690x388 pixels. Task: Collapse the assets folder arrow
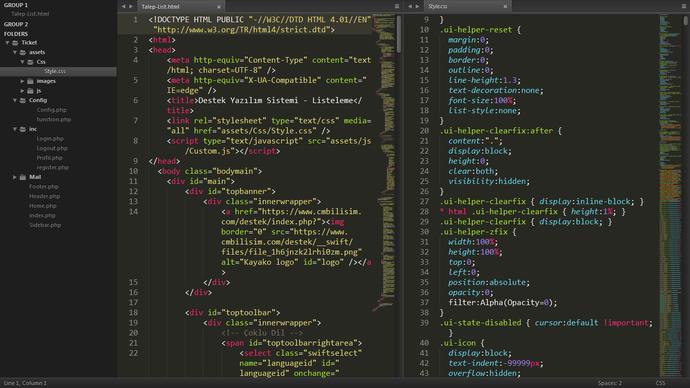pyautogui.click(x=15, y=52)
